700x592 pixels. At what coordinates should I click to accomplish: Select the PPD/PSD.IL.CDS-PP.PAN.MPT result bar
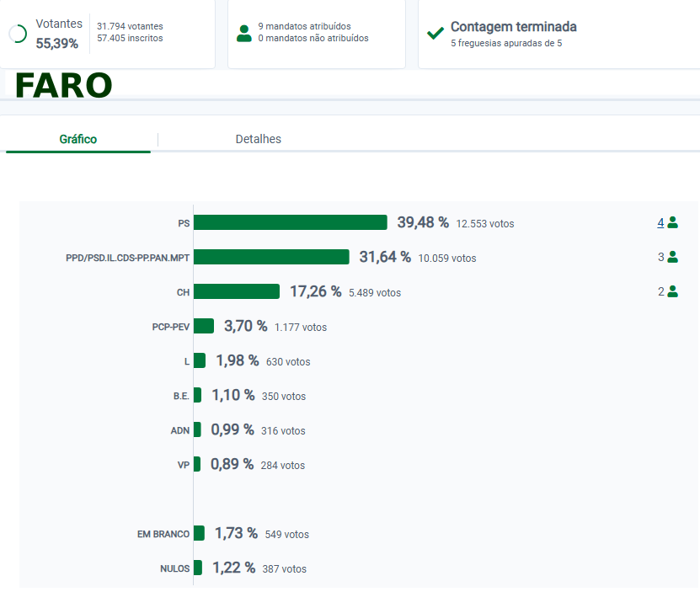(x=271, y=257)
